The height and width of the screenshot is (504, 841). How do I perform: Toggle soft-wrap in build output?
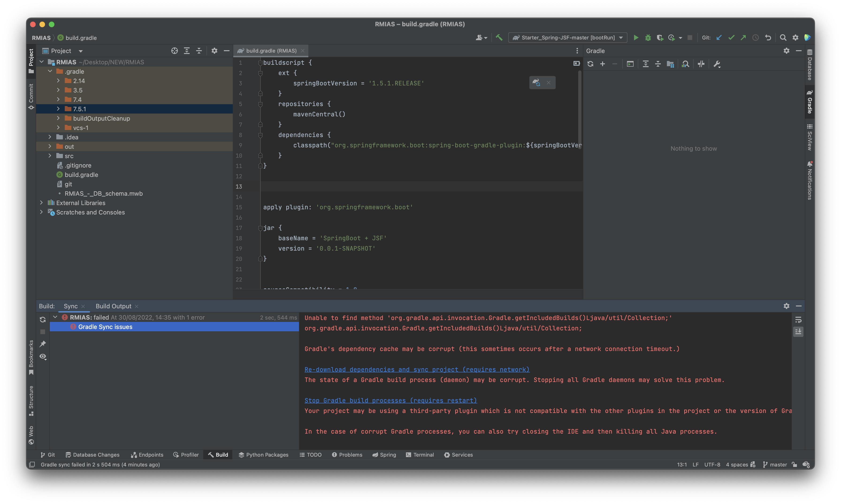tap(798, 320)
